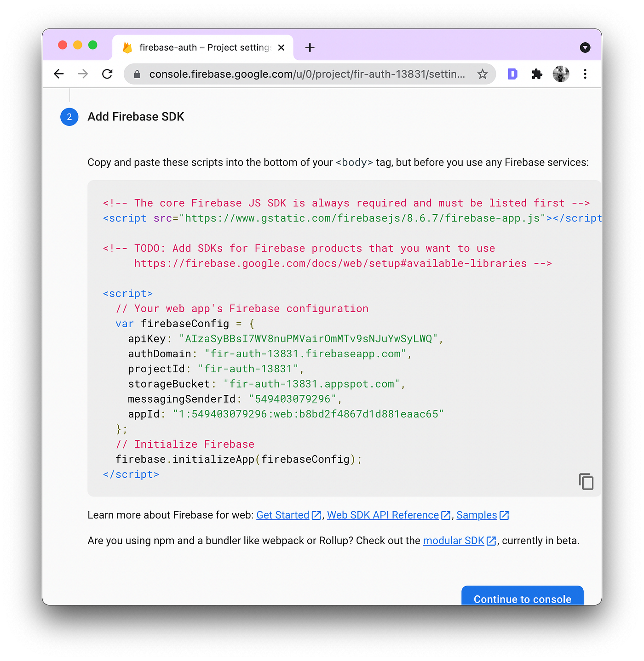The image size is (644, 661).
Task: Click external-link icon beside Get Started
Action: [x=316, y=515]
